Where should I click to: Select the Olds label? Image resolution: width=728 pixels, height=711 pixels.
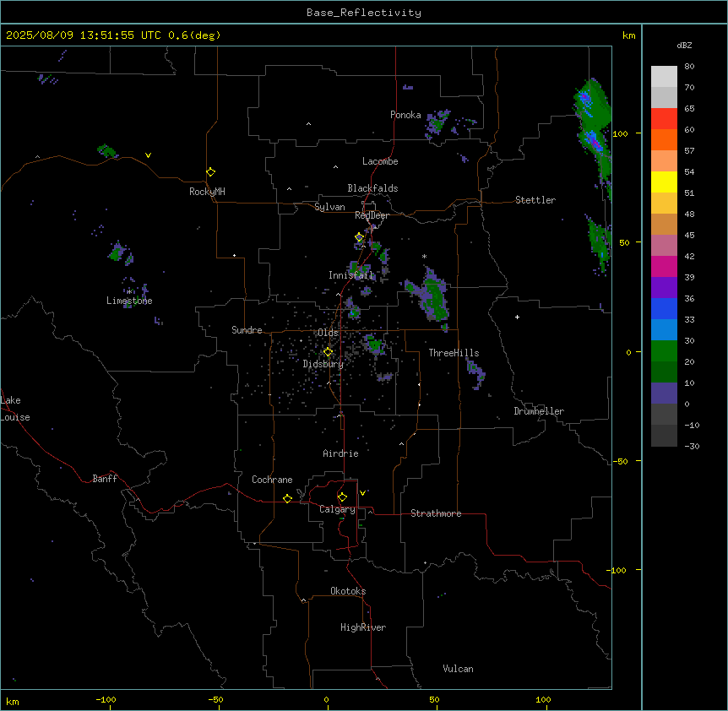[x=328, y=333]
